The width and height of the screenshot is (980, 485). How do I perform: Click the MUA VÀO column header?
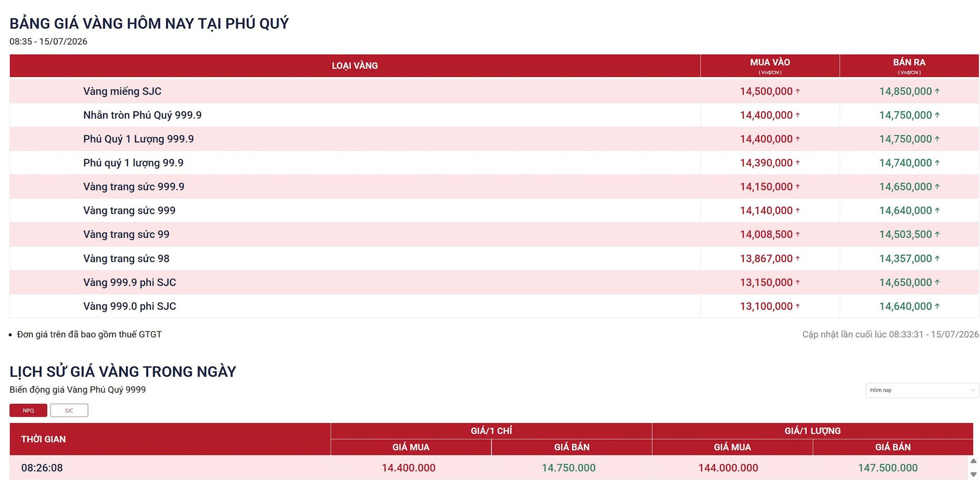click(x=770, y=66)
